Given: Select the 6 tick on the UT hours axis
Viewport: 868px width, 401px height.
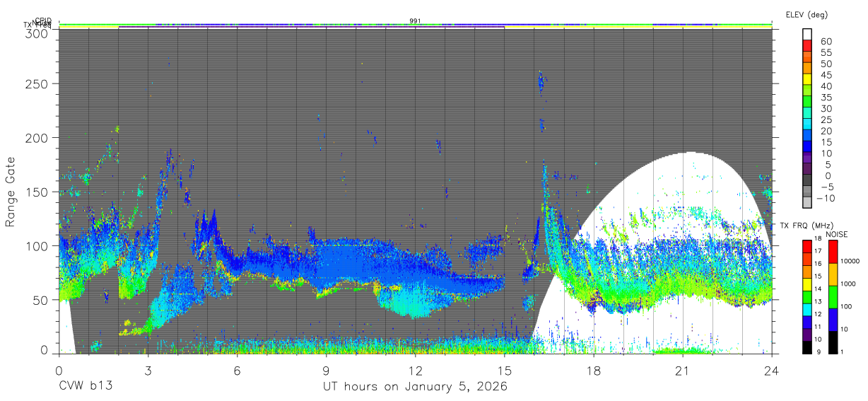Looking at the screenshot, I should pos(237,369).
